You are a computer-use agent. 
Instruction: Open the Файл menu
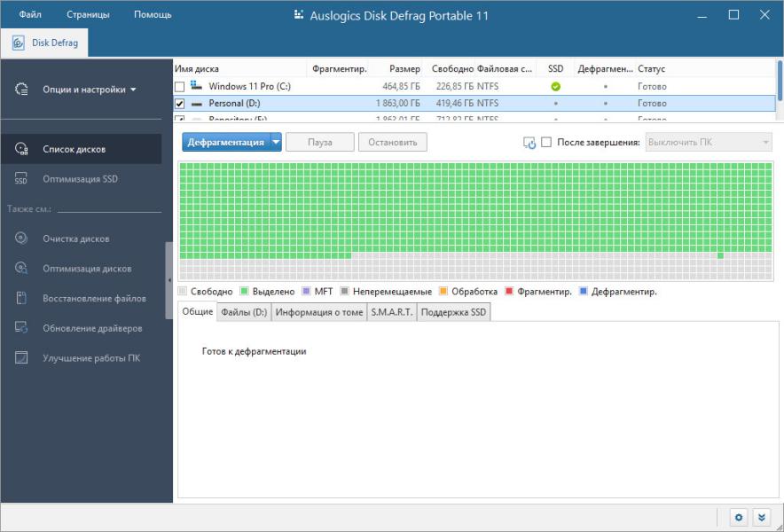click(30, 14)
